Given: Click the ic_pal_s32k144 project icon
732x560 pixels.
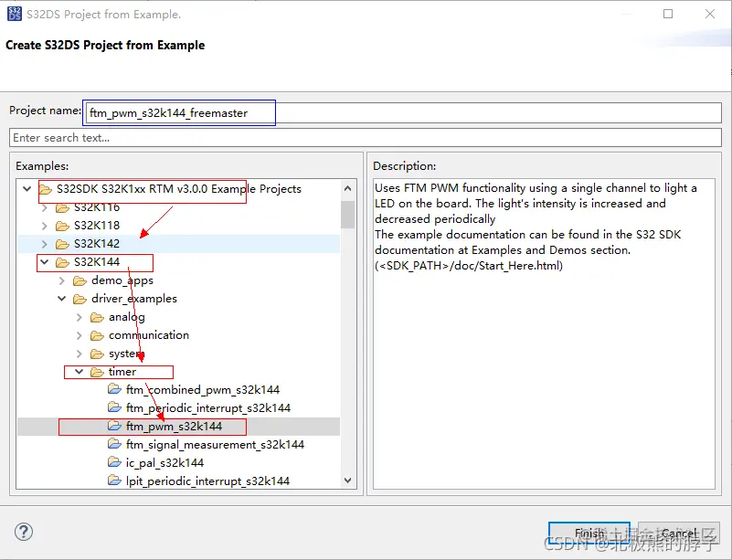Looking at the screenshot, I should [114, 462].
